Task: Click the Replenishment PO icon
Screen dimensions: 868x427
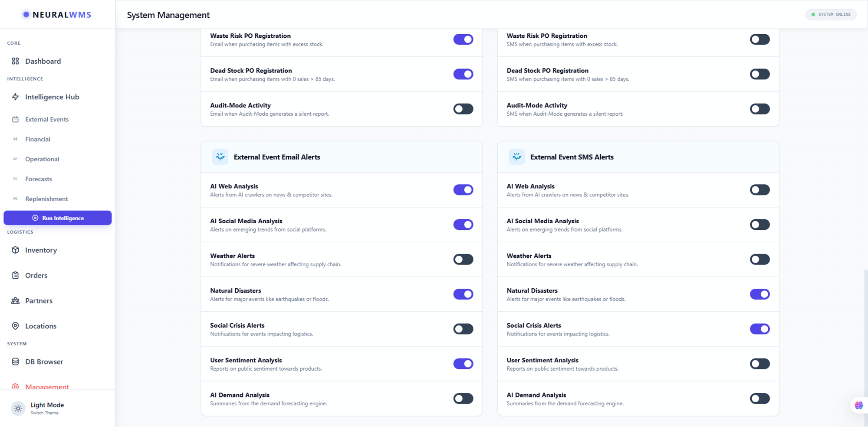Action: click(15, 199)
